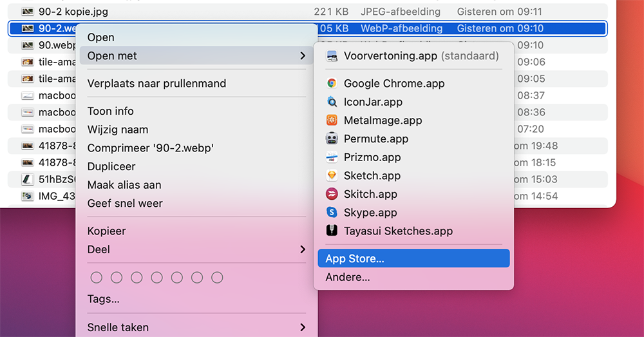
Task: Select MetaImage.app in the submenu
Action: point(413,120)
